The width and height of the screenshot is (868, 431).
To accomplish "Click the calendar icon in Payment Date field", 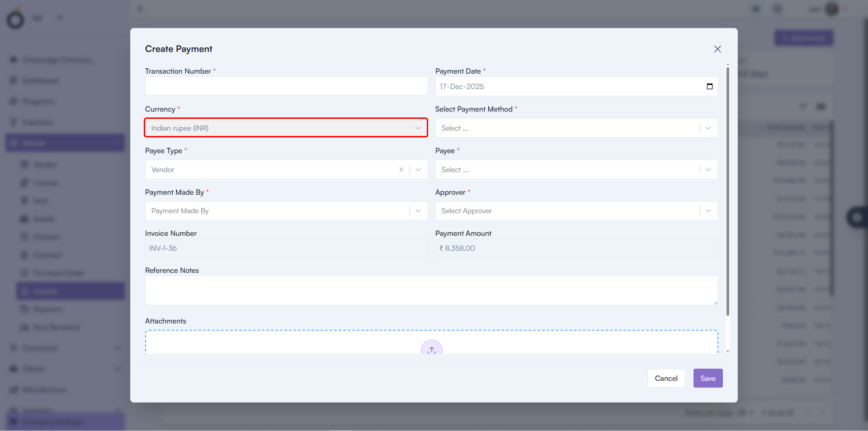I will (x=709, y=86).
